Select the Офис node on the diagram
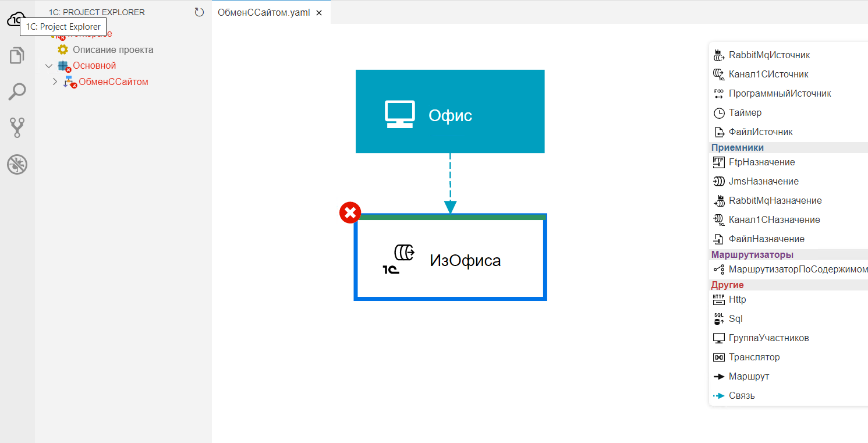This screenshot has height=443, width=868. [450, 111]
